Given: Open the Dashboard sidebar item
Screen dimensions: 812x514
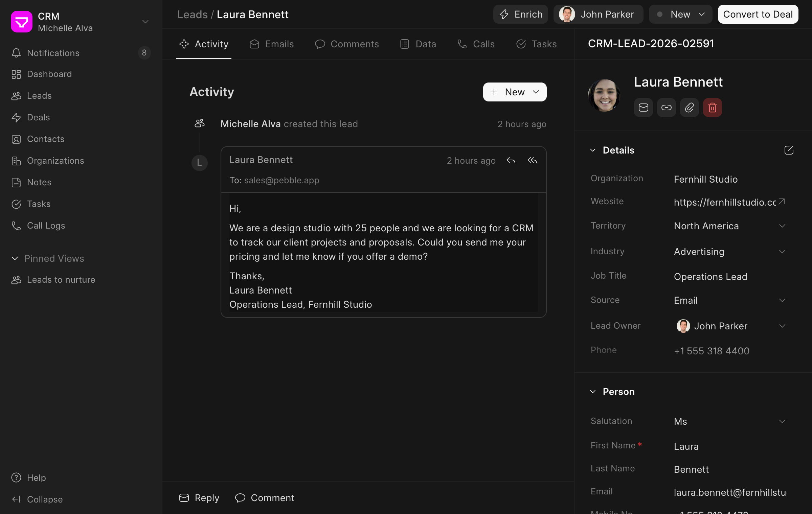Looking at the screenshot, I should coord(81,74).
